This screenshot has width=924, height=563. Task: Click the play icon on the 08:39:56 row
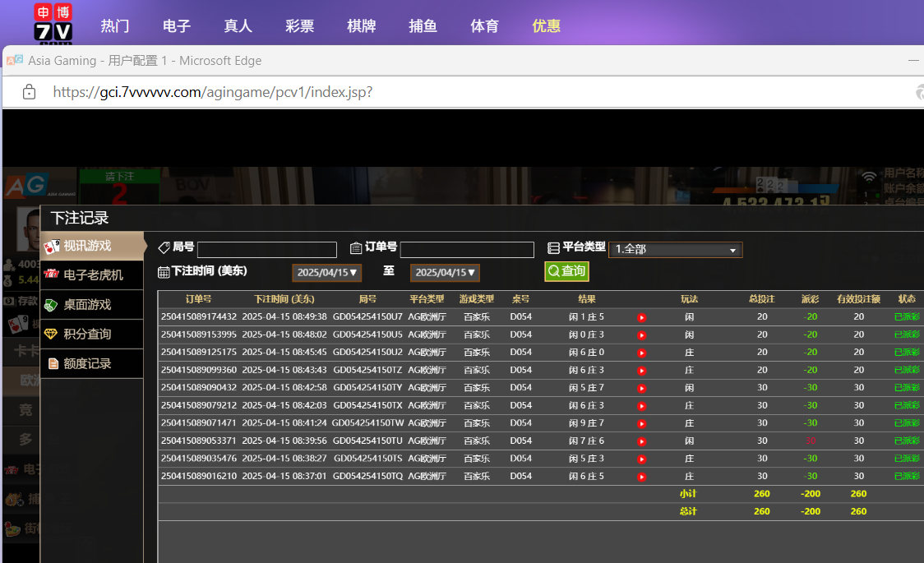pos(642,441)
